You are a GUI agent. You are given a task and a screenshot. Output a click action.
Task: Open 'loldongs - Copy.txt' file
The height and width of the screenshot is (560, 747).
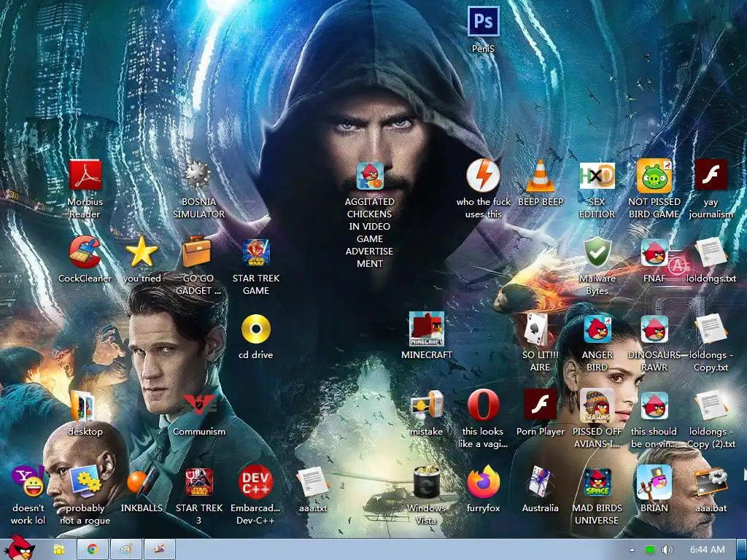711,329
